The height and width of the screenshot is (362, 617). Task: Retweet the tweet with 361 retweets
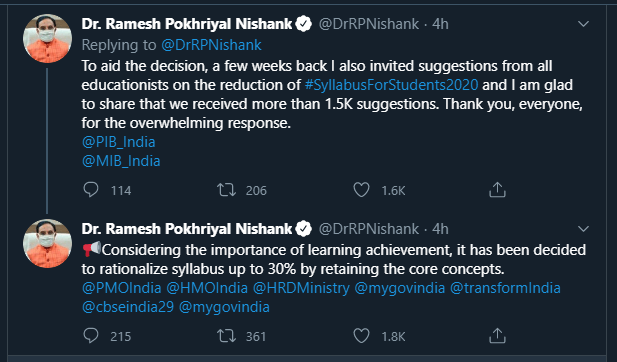[227, 336]
